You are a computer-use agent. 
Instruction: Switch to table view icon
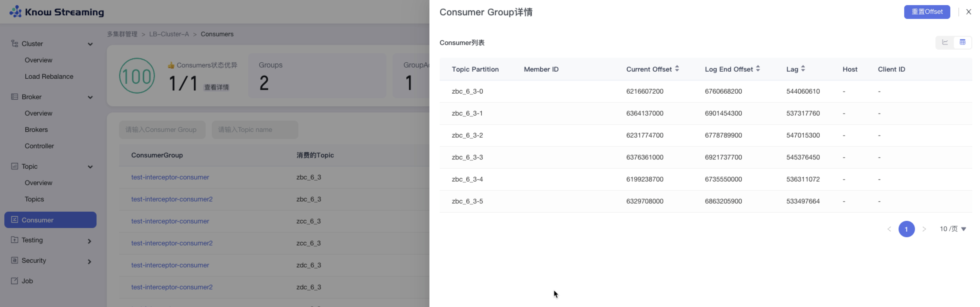point(962,42)
